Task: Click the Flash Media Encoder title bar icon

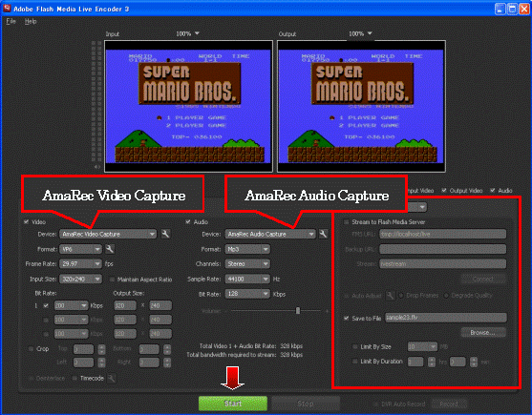Action: click(7, 9)
